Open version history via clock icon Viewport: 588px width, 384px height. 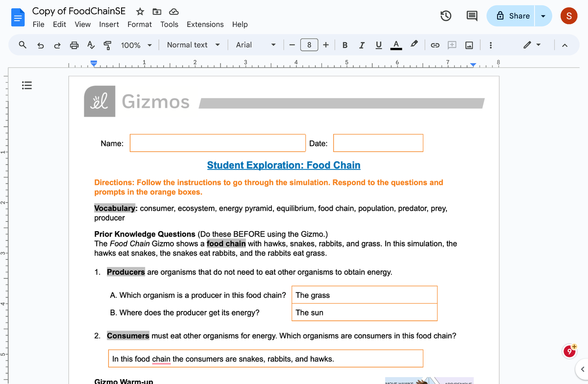point(445,16)
